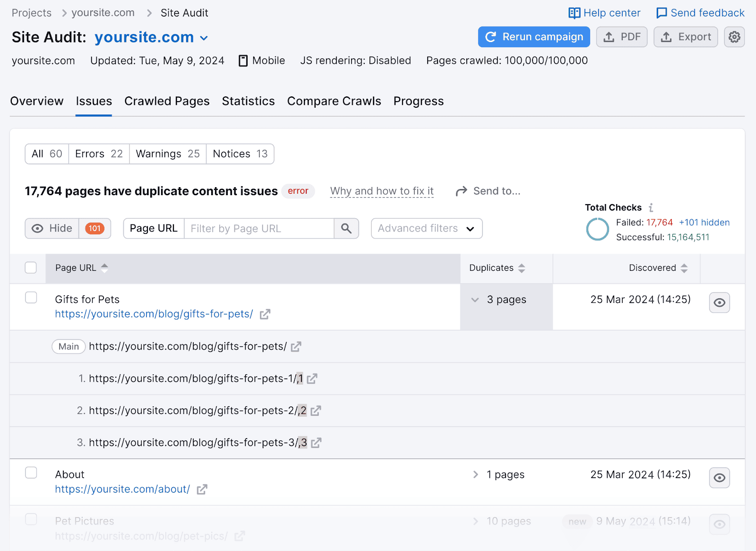Toggle visibility eye for the About row
This screenshot has width=756, height=551.
[x=719, y=478]
